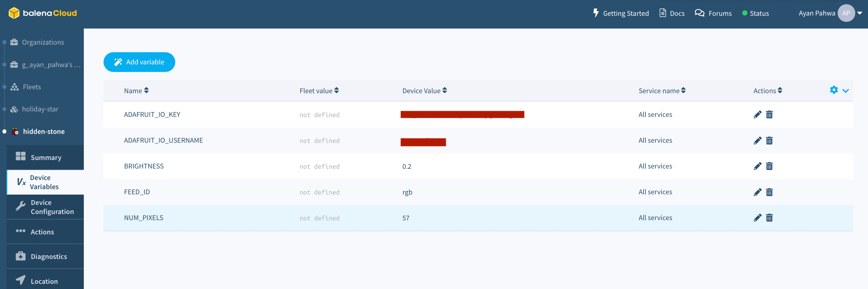Select the hidden-stone device in the sidebar

[x=44, y=131]
